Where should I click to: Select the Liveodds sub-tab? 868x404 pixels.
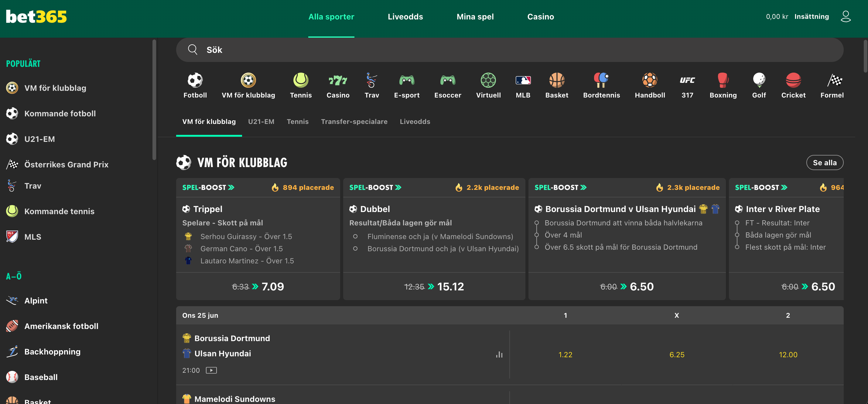pyautogui.click(x=415, y=122)
